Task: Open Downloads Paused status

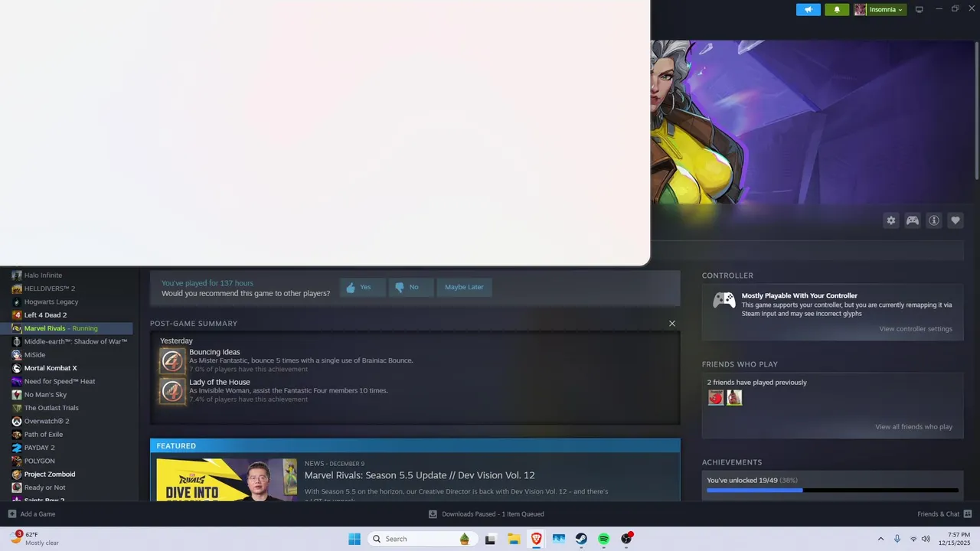Action: [x=486, y=514]
